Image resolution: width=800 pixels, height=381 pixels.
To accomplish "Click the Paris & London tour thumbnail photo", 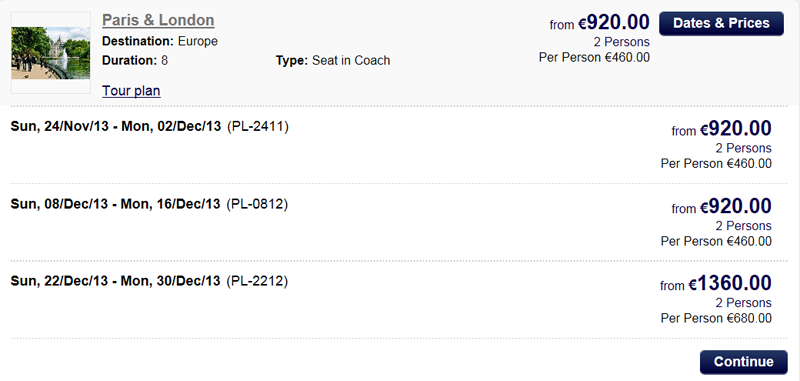I will (x=51, y=53).
